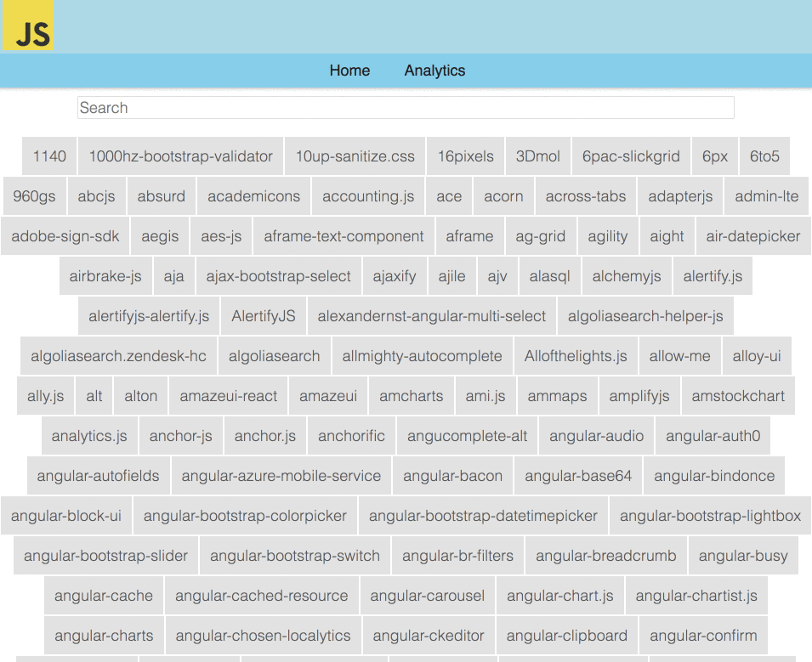Choose the acorn tag

point(503,196)
